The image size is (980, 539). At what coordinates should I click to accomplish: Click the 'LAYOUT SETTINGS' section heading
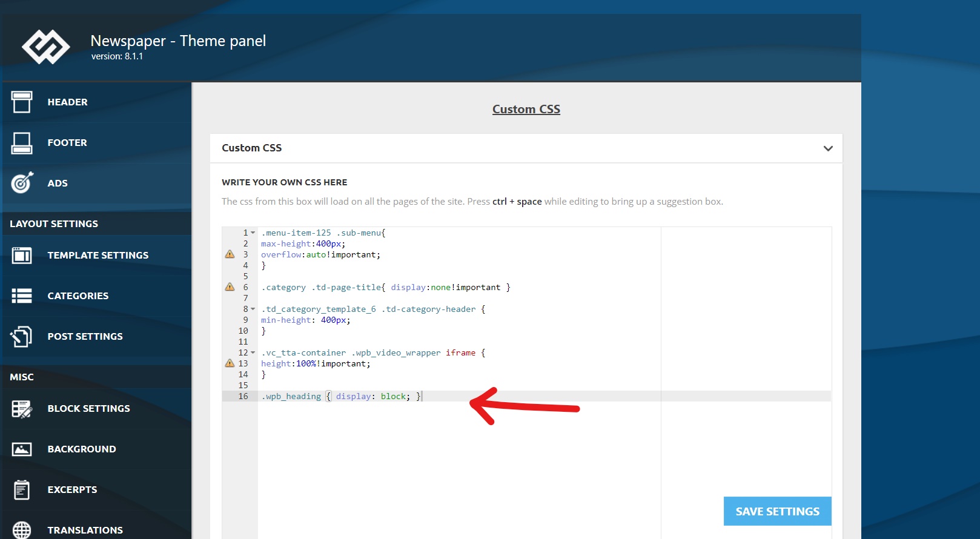(54, 223)
